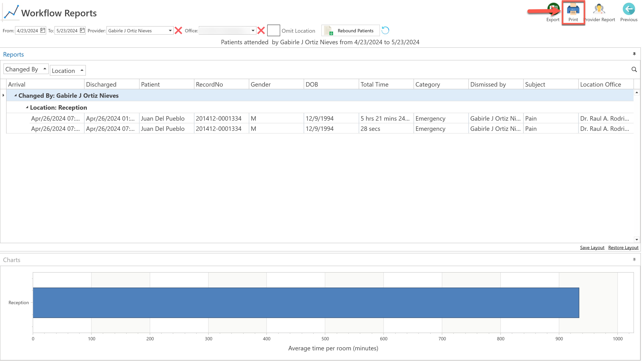642x364 pixels.
Task: Click the blue refresh icon
Action: click(385, 31)
